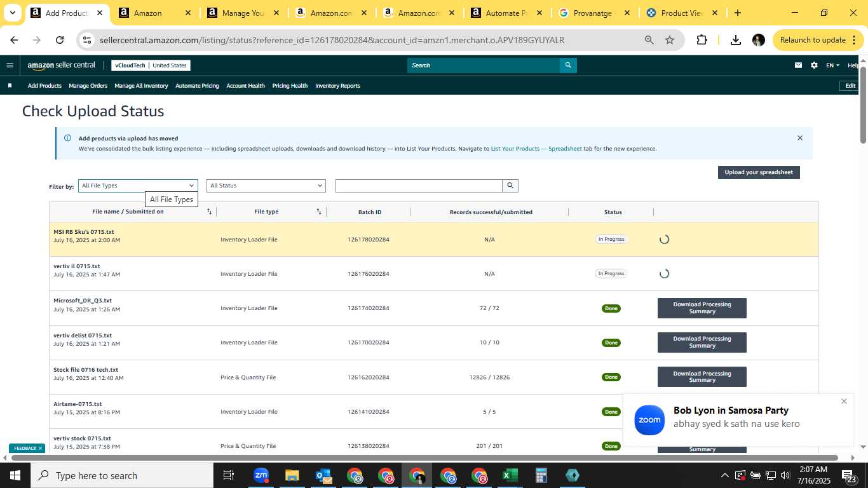This screenshot has height=488, width=868.
Task: Download Processing Summary for Microsoft_DR_Q3.txt
Action: 702,308
